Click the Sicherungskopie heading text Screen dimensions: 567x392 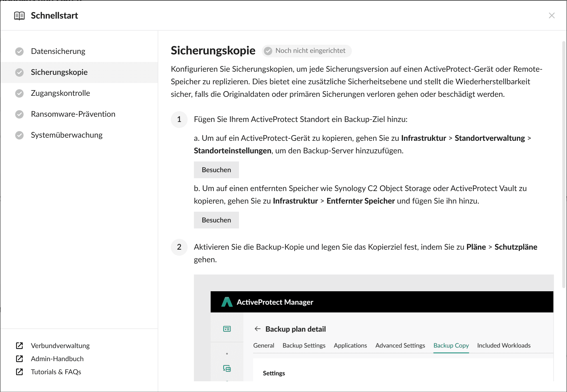tap(213, 51)
